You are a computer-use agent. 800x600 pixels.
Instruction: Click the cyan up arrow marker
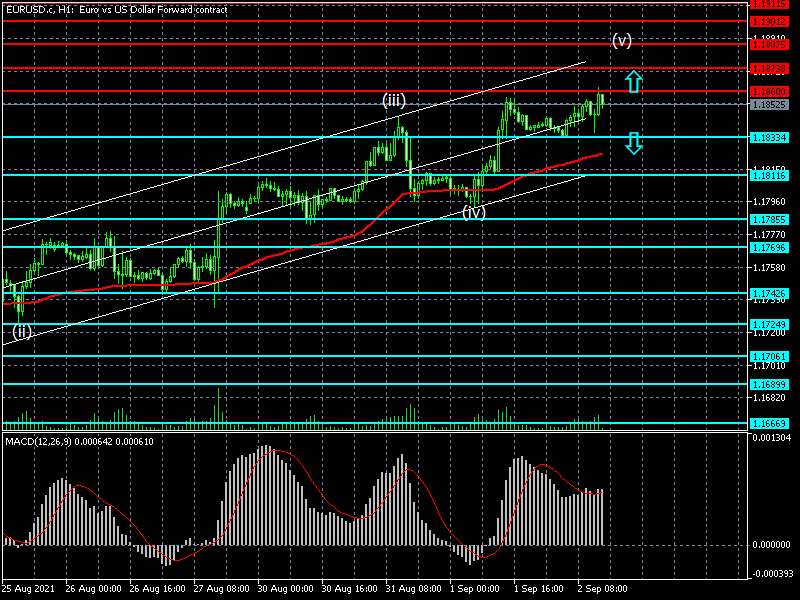633,82
